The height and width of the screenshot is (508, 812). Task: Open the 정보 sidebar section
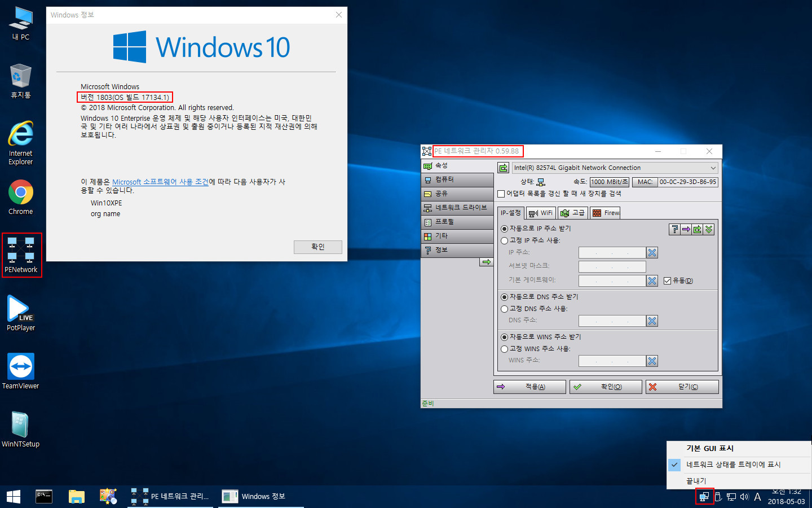pos(457,250)
